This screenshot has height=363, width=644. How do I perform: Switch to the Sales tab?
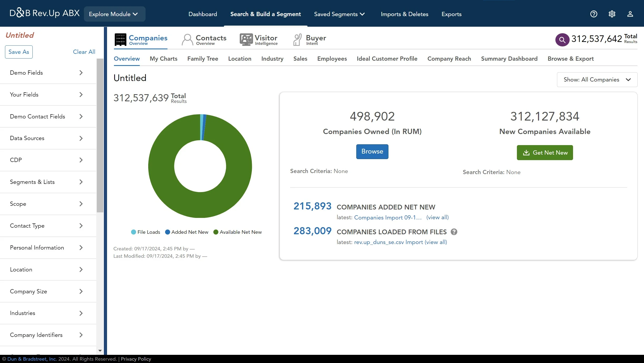(x=300, y=59)
